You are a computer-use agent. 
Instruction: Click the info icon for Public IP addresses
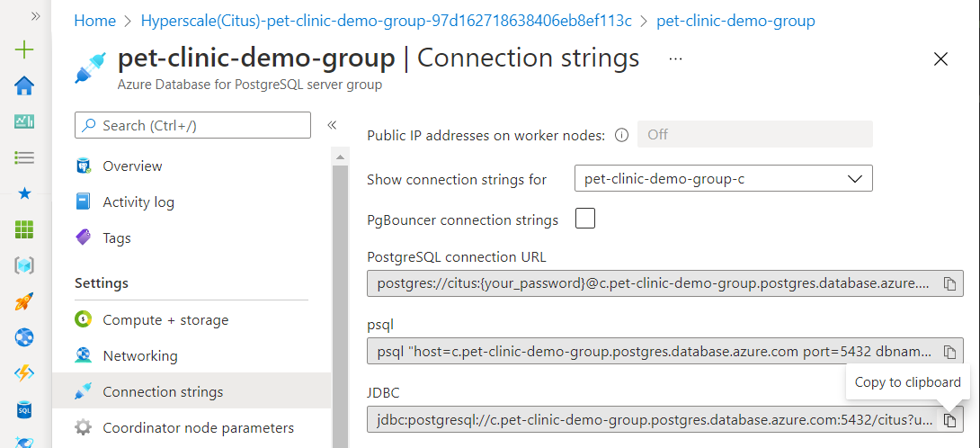click(x=621, y=135)
